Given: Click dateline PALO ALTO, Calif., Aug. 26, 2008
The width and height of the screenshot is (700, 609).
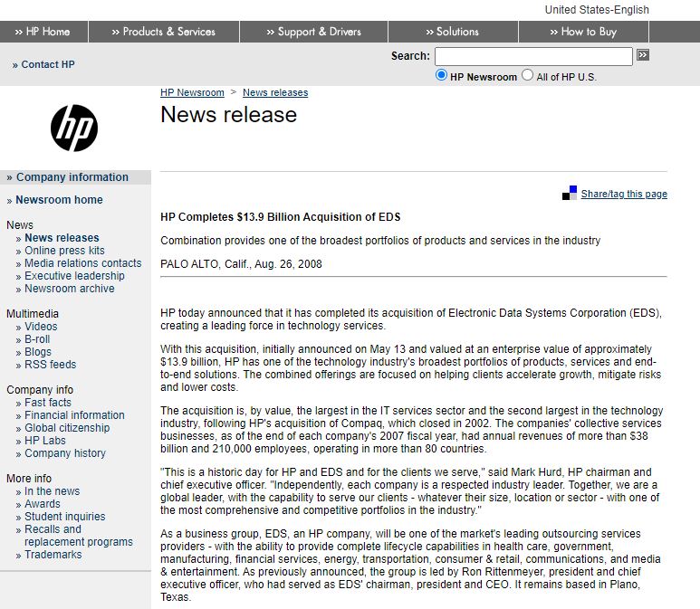Looking at the screenshot, I should pos(241,264).
